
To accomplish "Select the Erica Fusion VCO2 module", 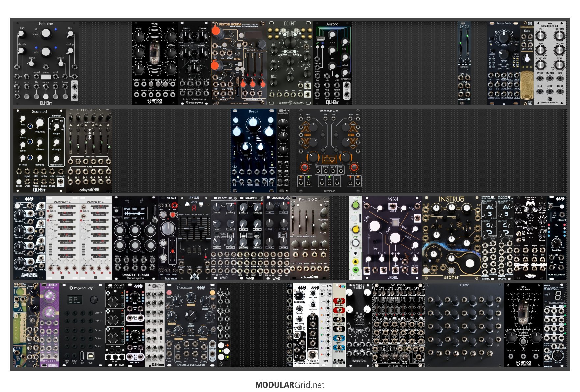I will (155, 64).
